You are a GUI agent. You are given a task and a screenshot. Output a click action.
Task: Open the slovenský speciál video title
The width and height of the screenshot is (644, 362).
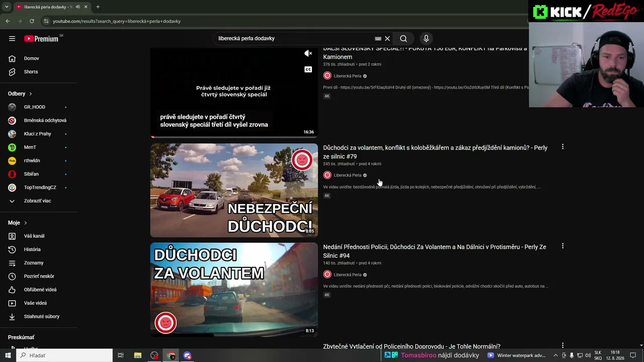425,52
